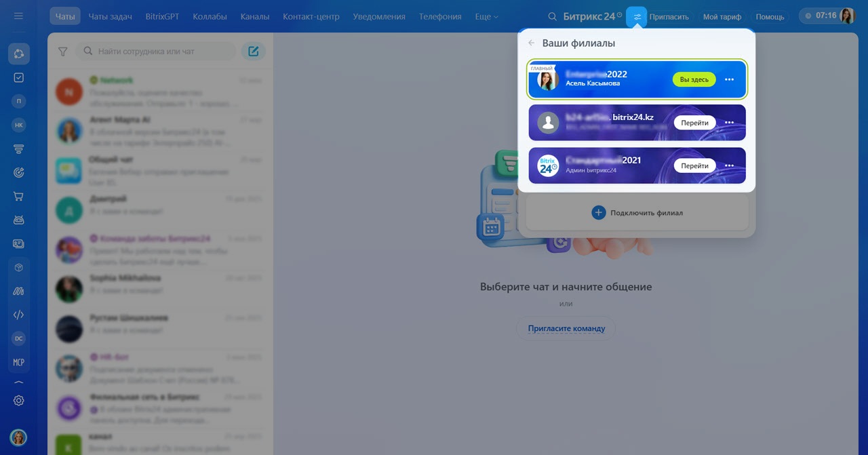Open the hamburger menu icon

[x=18, y=16]
